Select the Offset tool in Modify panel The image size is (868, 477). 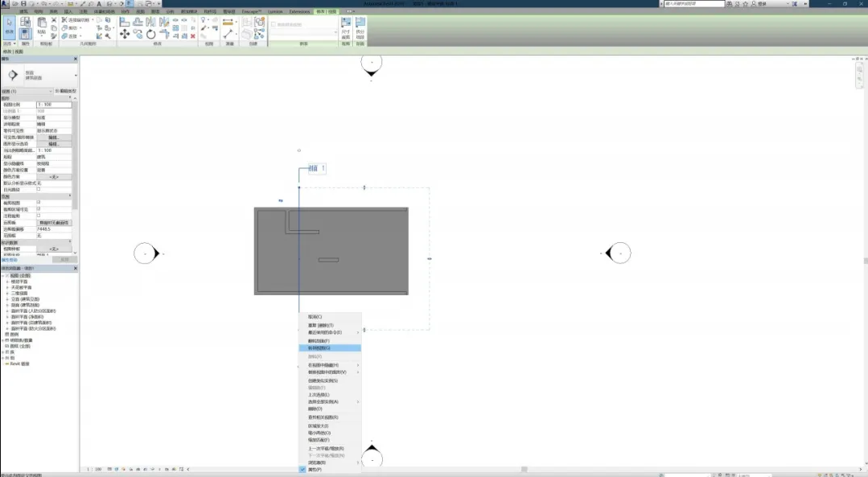(138, 22)
